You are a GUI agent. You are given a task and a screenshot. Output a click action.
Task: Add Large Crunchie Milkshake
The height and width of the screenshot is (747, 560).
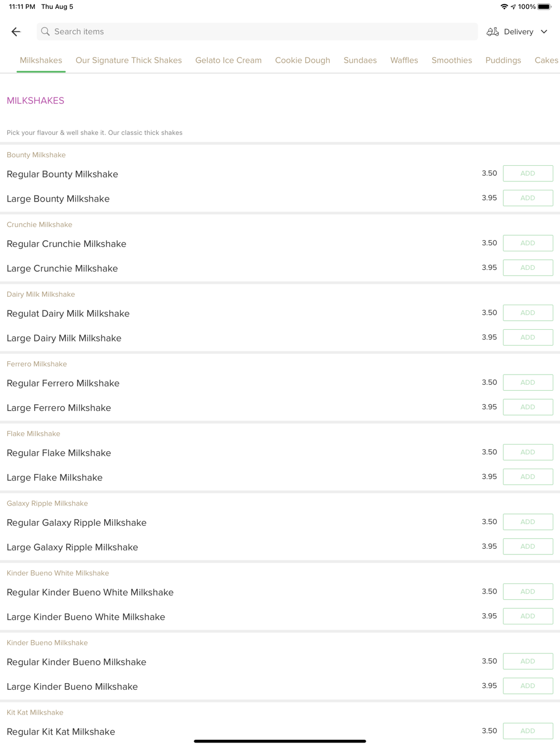(528, 268)
